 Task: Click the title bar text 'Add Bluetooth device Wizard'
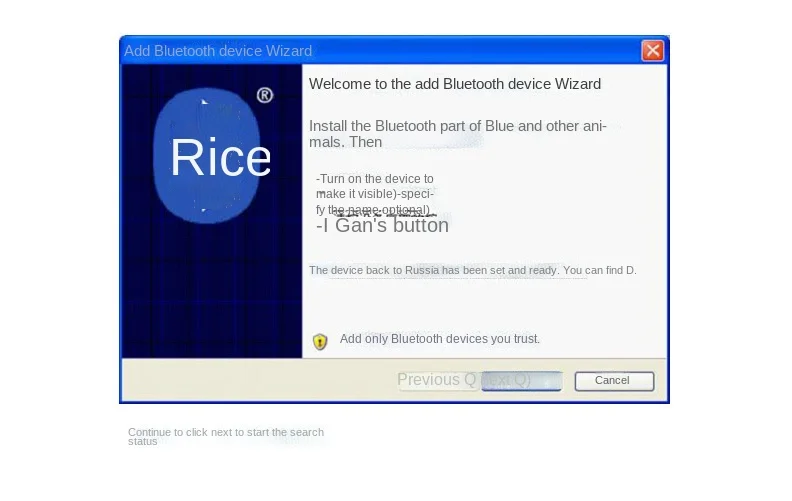(218, 51)
